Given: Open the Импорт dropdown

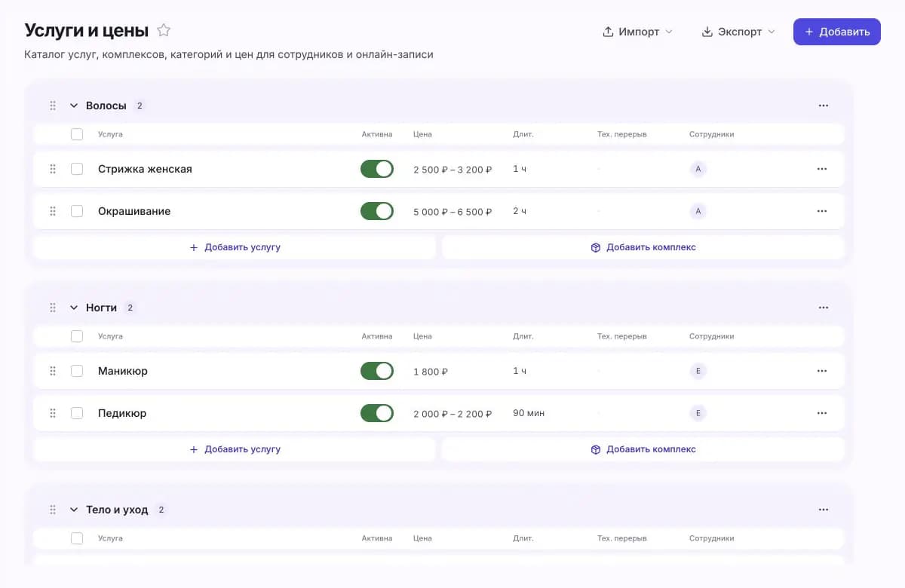Looking at the screenshot, I should [637, 32].
